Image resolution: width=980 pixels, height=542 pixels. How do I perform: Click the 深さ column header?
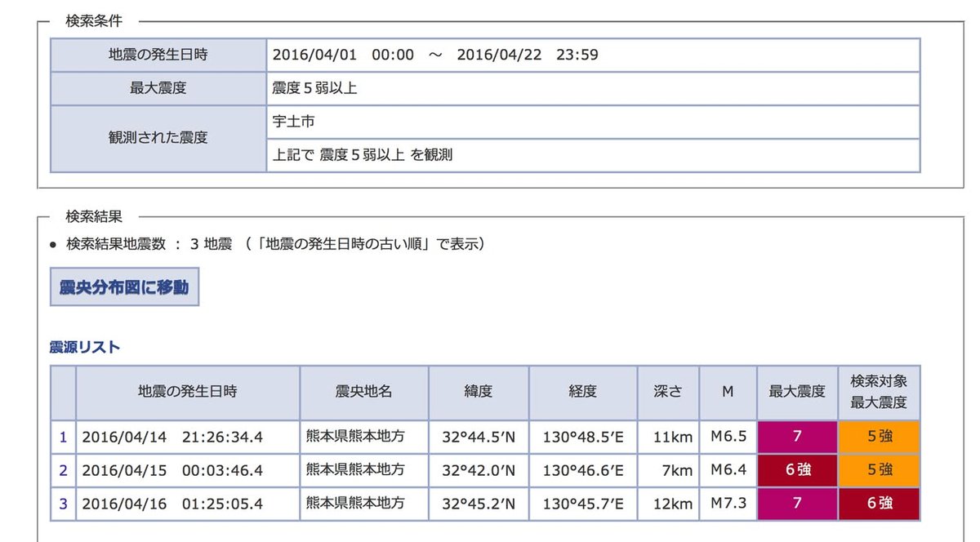click(x=668, y=392)
